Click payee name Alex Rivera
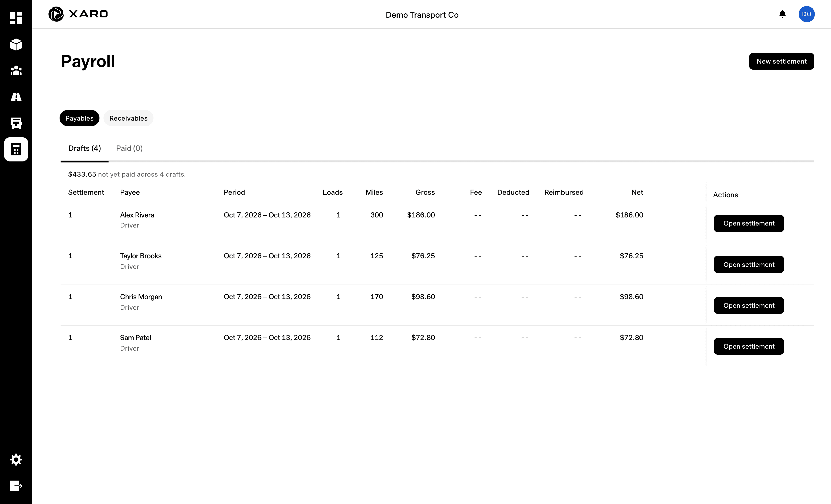The width and height of the screenshot is (831, 504). click(x=137, y=215)
